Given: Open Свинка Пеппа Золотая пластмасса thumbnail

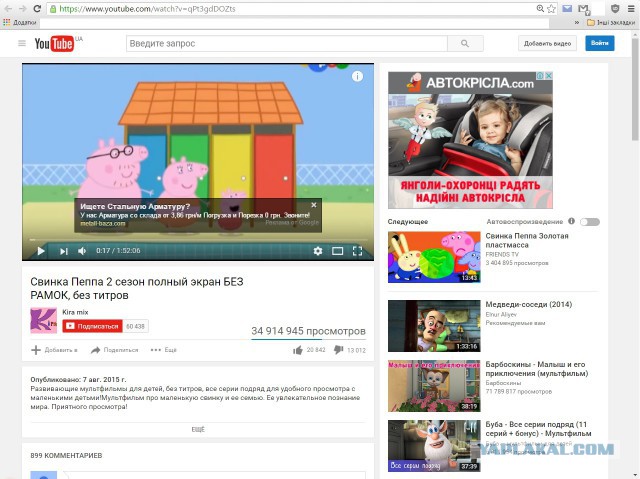Looking at the screenshot, I should point(434,257).
